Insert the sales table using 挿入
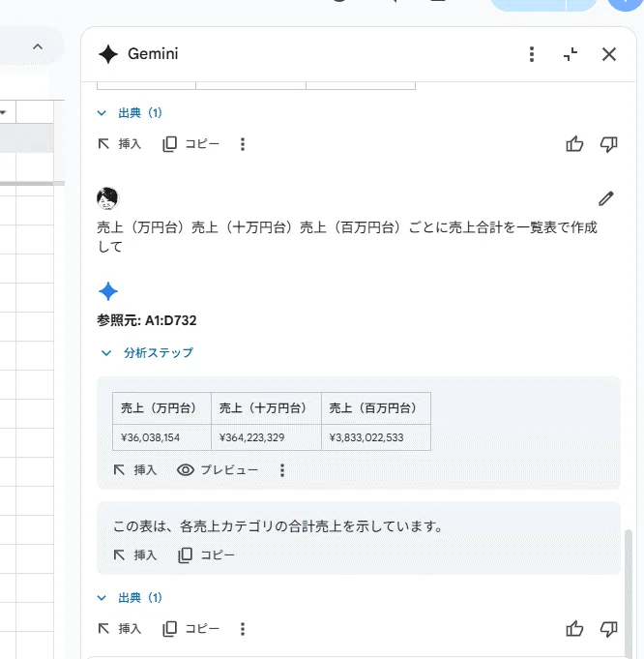 pyautogui.click(x=135, y=470)
